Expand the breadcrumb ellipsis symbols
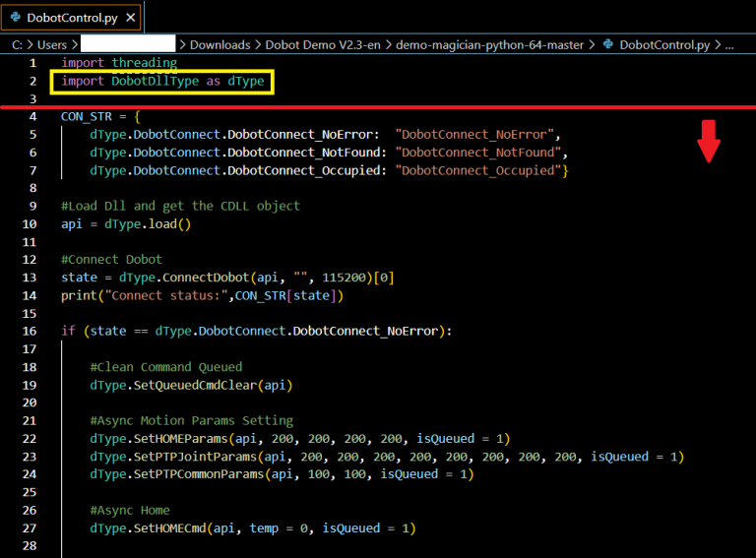Screen dimensions: 756x558 click(x=729, y=46)
